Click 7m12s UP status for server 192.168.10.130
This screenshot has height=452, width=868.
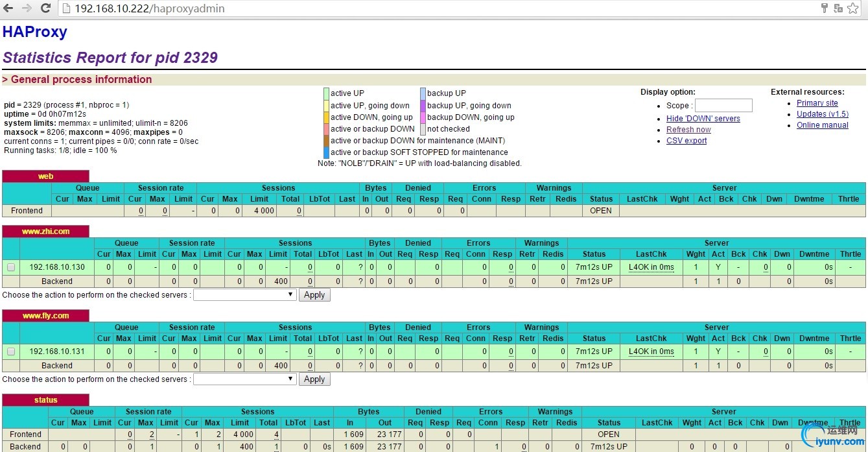point(594,267)
